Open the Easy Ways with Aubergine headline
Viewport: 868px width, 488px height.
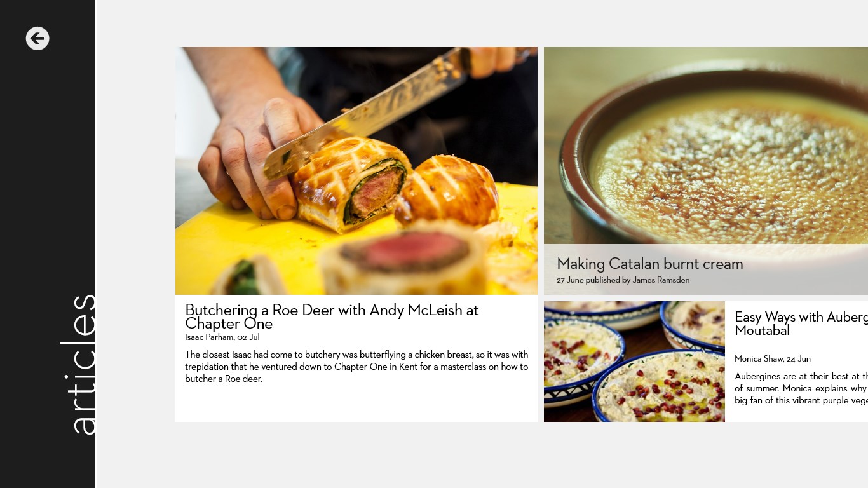801,323
